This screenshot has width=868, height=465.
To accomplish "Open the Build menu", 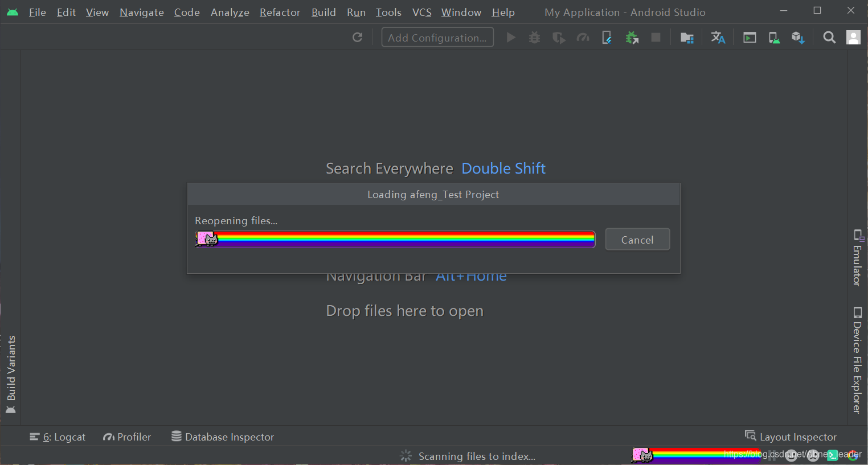I will 324,12.
